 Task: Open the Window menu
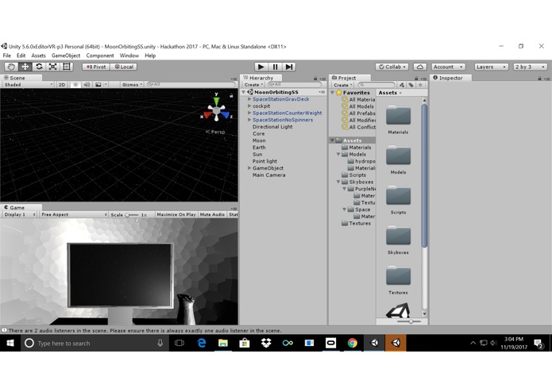(129, 56)
